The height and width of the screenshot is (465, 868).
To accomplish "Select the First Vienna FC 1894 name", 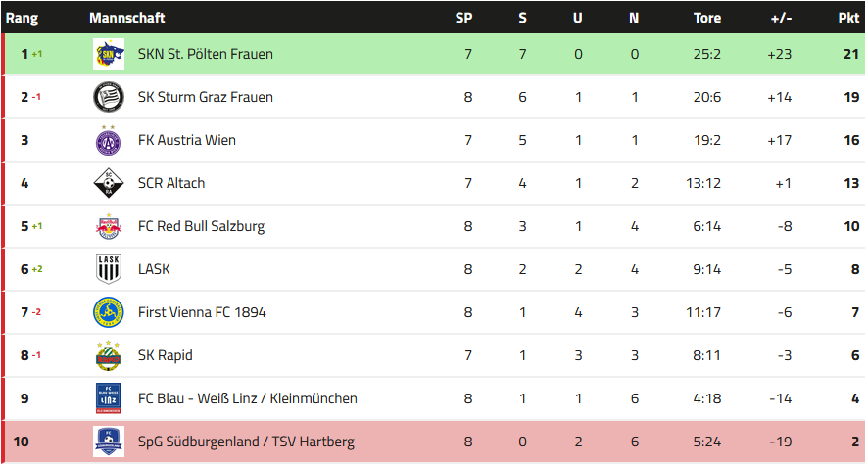I will [202, 312].
